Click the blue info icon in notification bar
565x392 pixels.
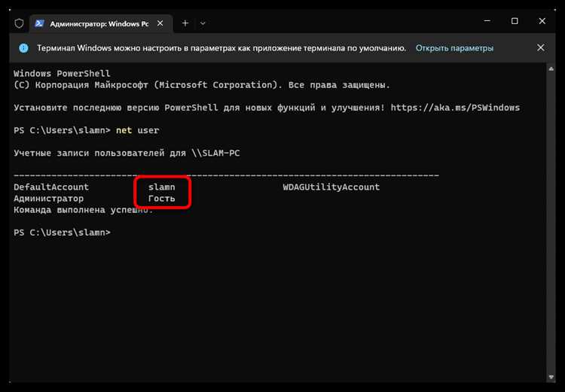point(24,48)
